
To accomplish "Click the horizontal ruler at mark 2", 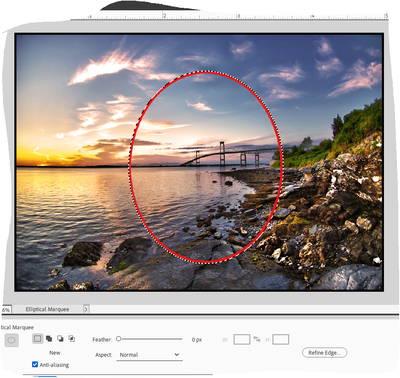I will click(x=164, y=16).
